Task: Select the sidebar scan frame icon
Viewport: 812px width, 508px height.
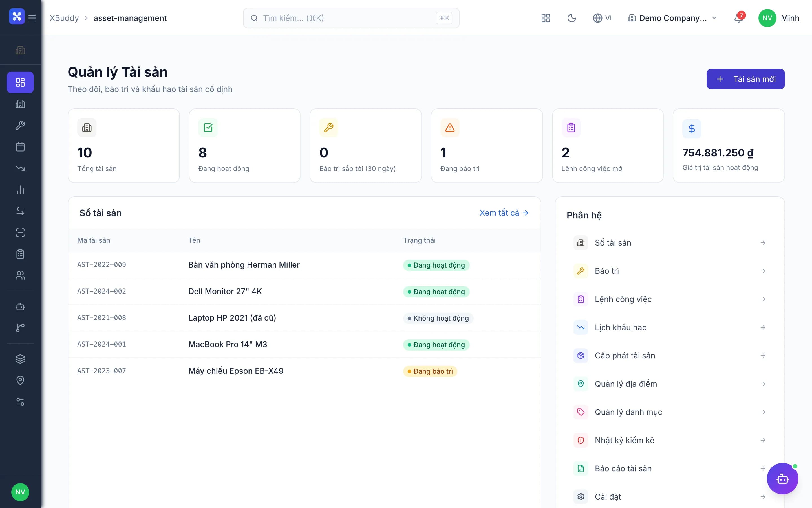Action: point(20,233)
